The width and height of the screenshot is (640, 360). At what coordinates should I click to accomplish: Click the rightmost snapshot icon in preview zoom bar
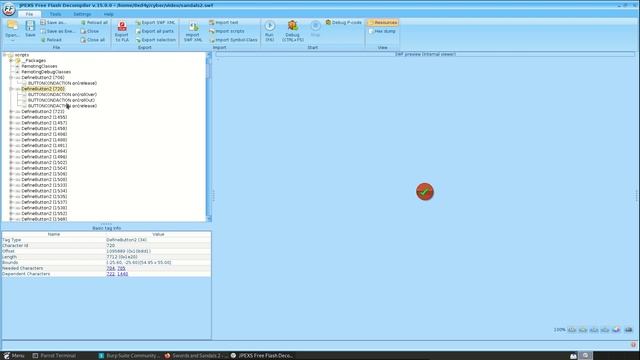tap(629, 329)
